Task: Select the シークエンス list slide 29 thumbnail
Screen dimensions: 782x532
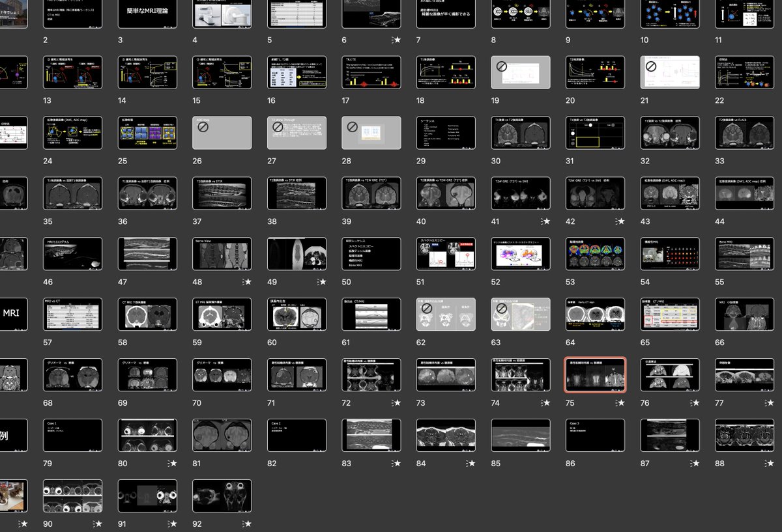Action: click(x=446, y=133)
